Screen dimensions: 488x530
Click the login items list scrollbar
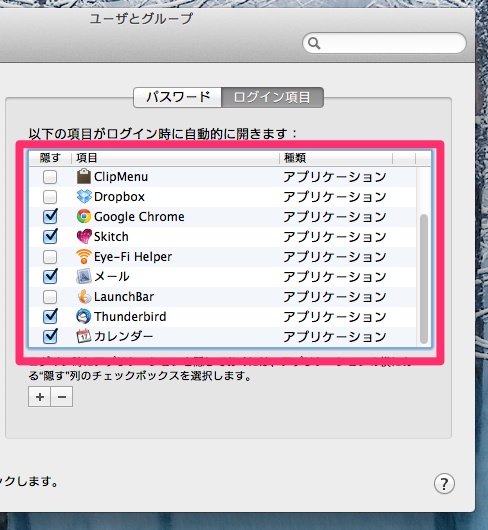coord(424,279)
